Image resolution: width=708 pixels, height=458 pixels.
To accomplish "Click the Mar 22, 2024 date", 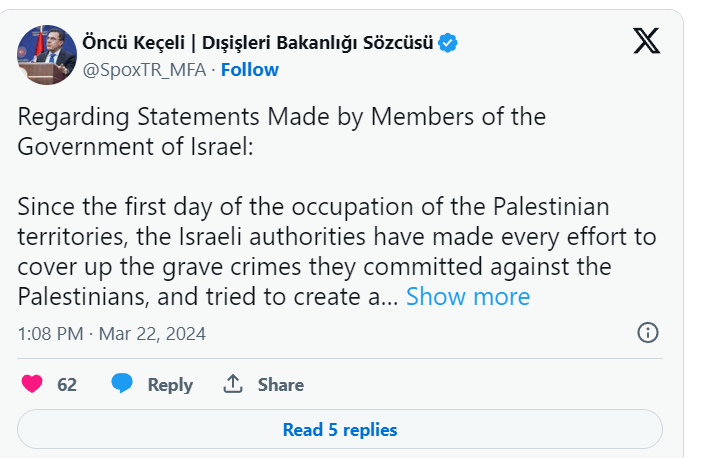I will pos(154,333).
